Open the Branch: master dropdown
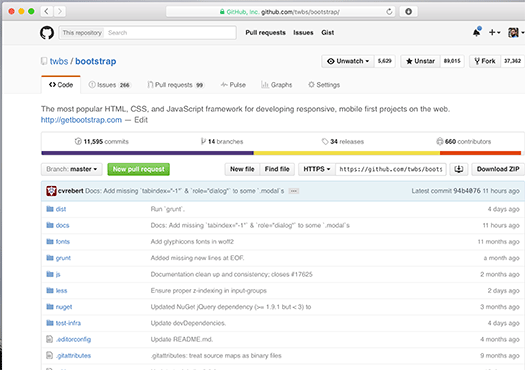 [x=72, y=169]
